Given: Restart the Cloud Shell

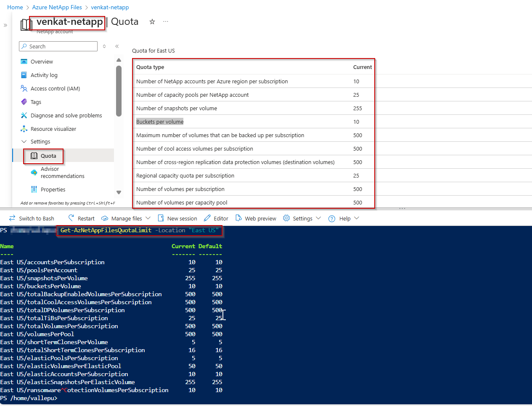Looking at the screenshot, I should click(x=81, y=218).
